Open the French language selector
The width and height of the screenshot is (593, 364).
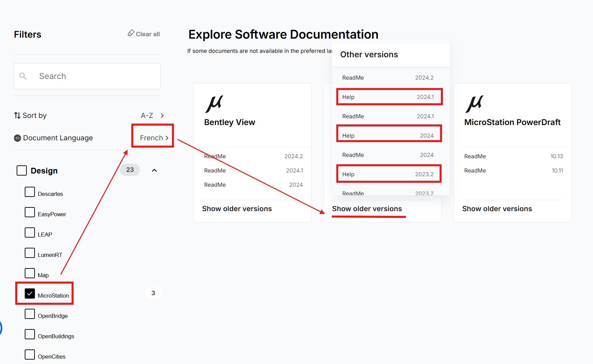click(x=154, y=138)
